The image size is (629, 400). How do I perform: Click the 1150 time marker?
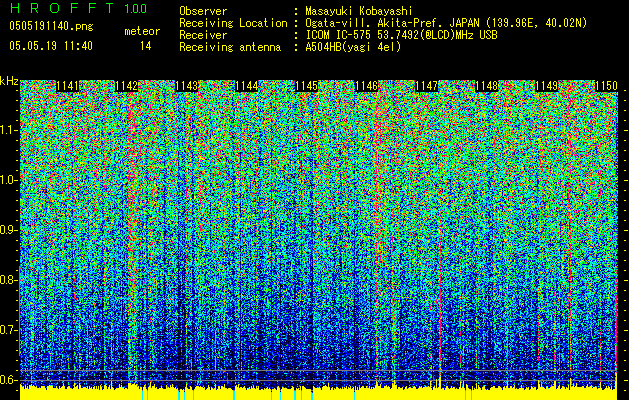606,86
